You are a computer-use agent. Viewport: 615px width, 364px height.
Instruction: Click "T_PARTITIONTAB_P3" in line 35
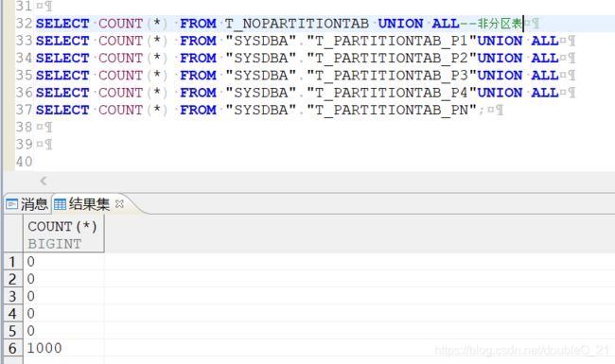(392, 76)
